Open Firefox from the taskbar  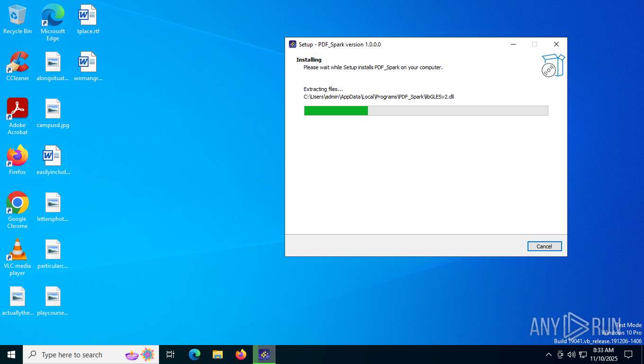tap(241, 355)
